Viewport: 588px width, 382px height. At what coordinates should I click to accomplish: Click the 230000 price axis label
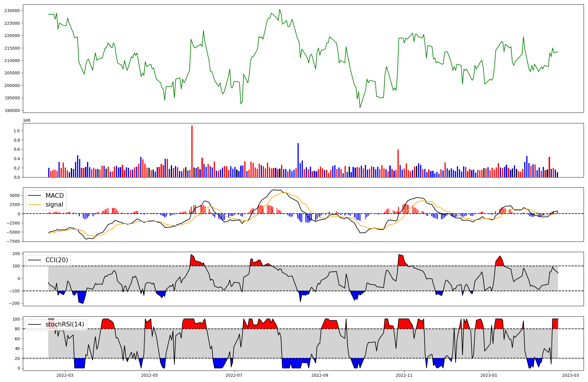click(x=12, y=11)
